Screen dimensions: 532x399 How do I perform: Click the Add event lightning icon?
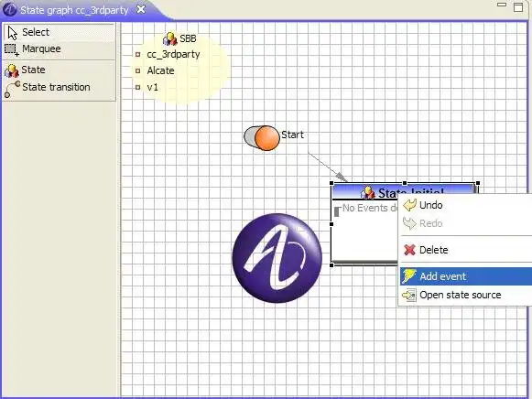coord(408,276)
